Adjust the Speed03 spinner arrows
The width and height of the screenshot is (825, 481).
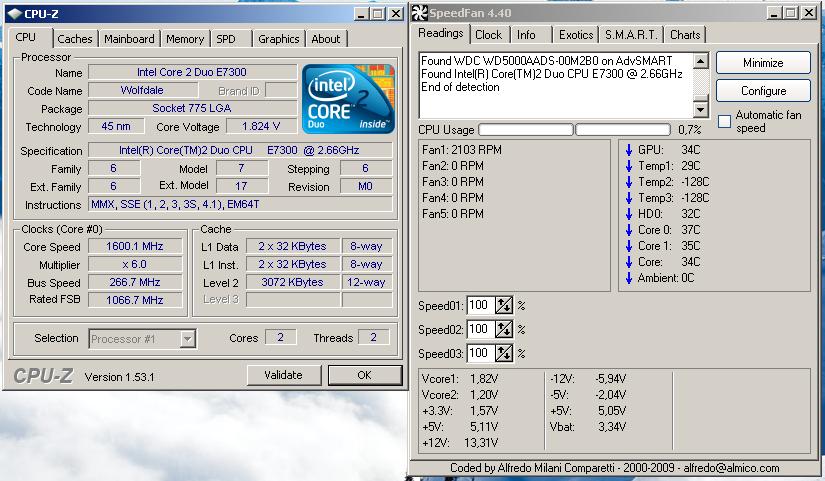point(504,353)
